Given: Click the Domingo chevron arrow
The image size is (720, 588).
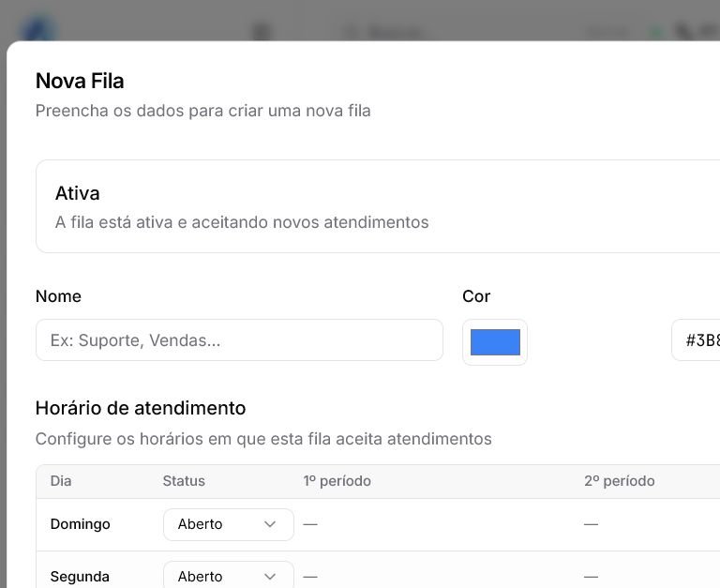Looking at the screenshot, I should pos(270,524).
